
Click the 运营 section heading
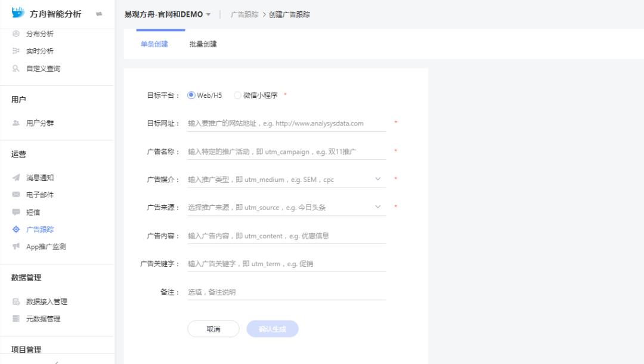[x=18, y=154]
